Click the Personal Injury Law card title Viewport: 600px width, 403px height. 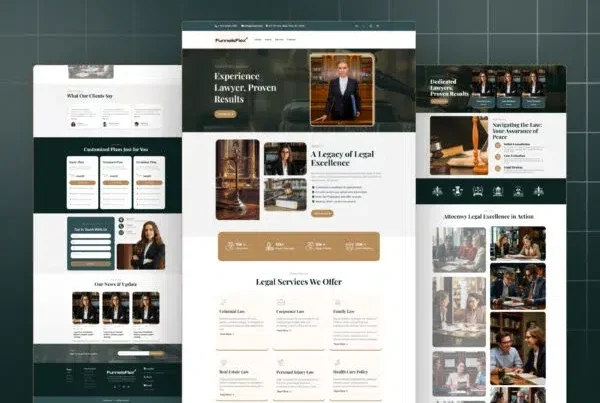[x=295, y=372]
